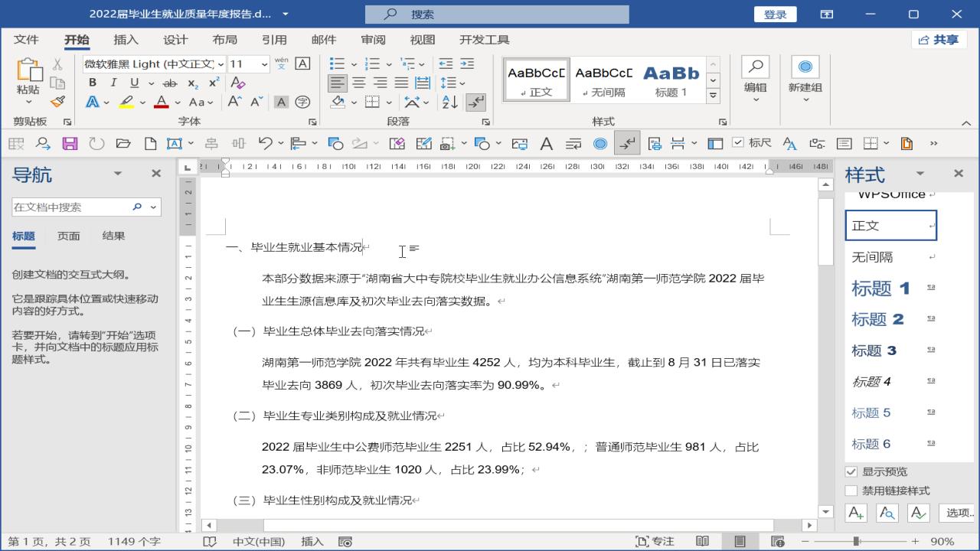
Task: Click the 共享 share button
Action: click(939, 40)
